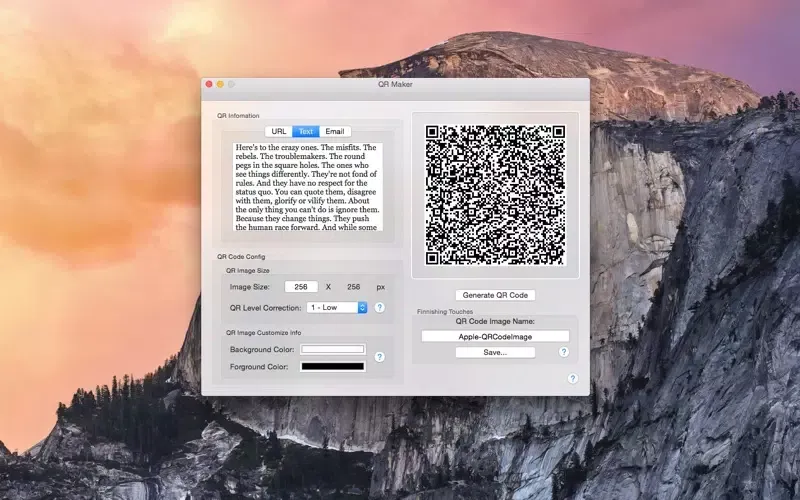The image size is (800, 500).
Task: Click the Image Size label
Action: click(249, 287)
